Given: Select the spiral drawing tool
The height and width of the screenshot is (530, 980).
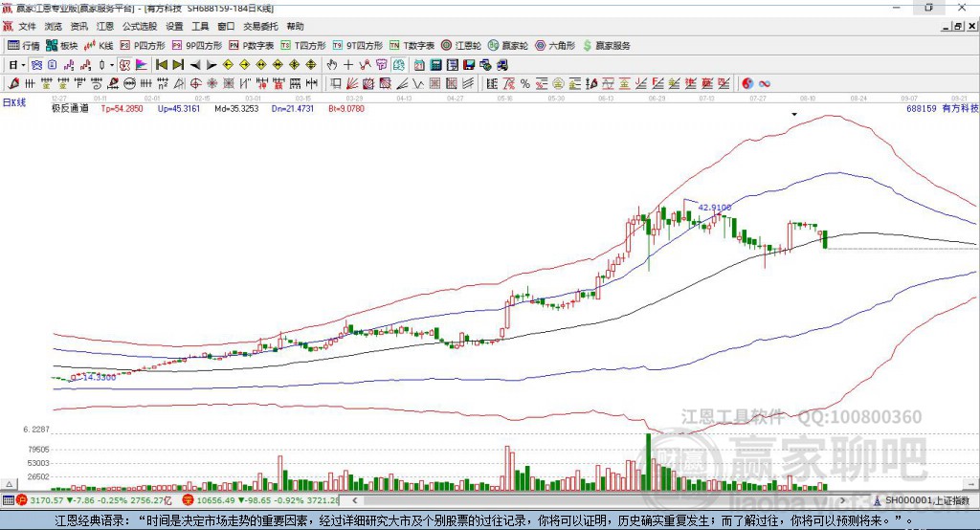Looking at the screenshot, I should (x=97, y=84).
